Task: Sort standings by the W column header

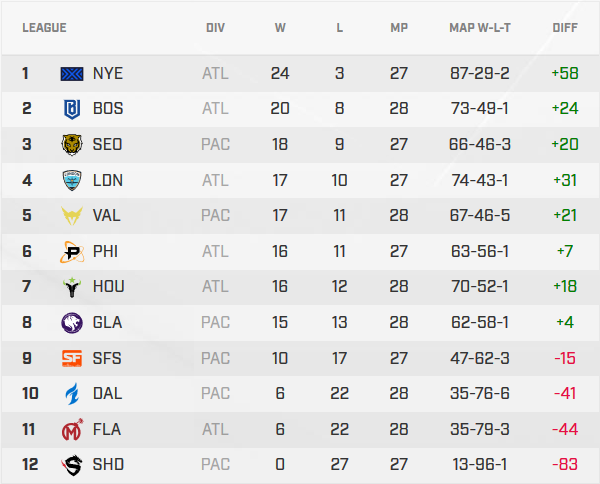Action: point(280,28)
